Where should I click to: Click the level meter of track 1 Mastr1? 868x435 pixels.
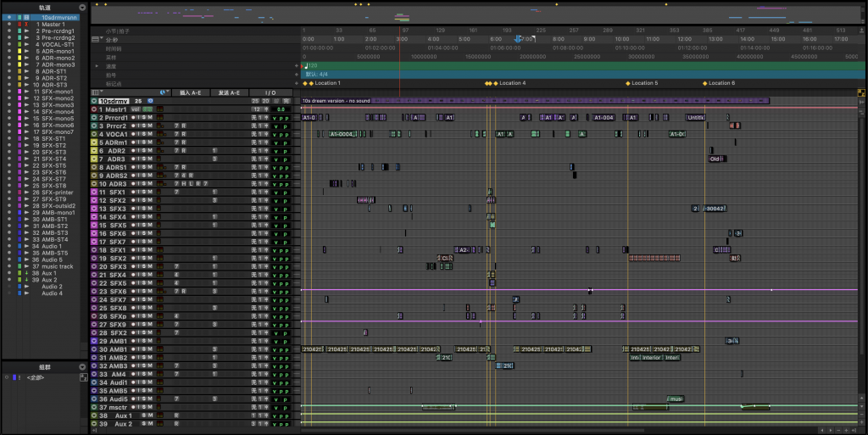point(159,109)
